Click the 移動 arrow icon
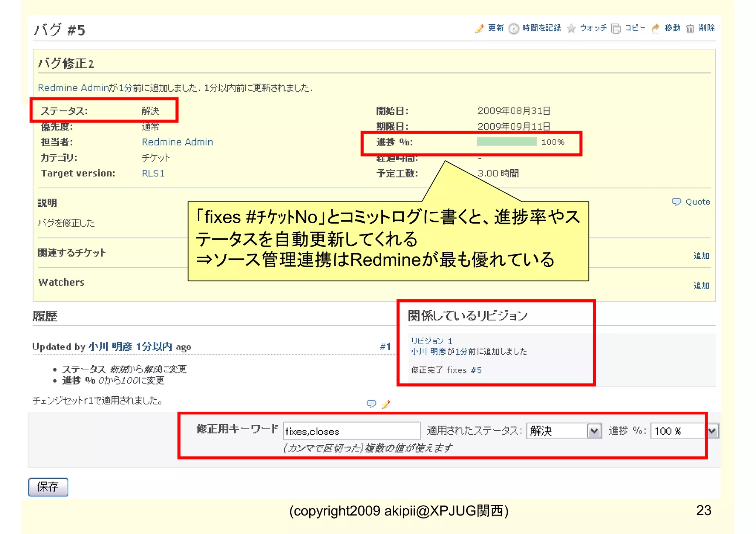756x534 pixels. (x=656, y=28)
